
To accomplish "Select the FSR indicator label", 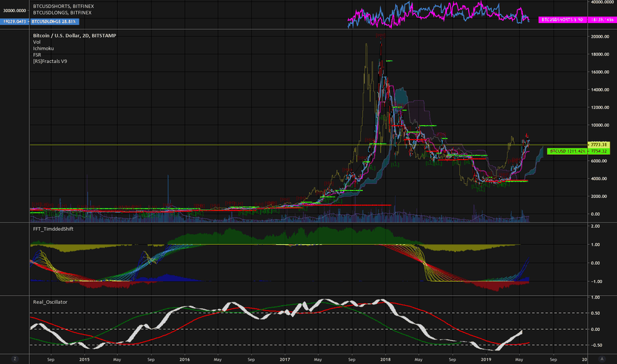I will tap(37, 55).
